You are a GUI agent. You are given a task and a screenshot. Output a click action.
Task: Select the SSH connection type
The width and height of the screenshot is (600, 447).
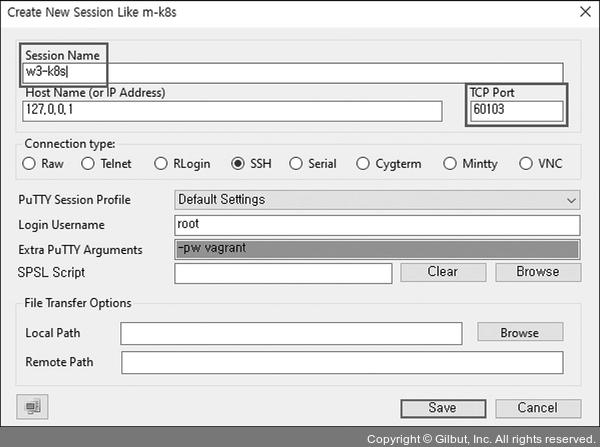click(238, 163)
